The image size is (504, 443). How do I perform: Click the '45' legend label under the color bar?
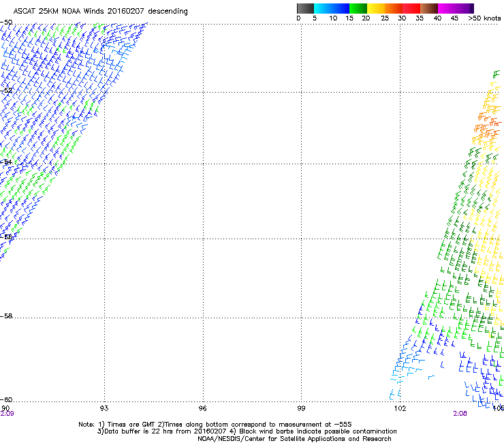click(x=454, y=18)
